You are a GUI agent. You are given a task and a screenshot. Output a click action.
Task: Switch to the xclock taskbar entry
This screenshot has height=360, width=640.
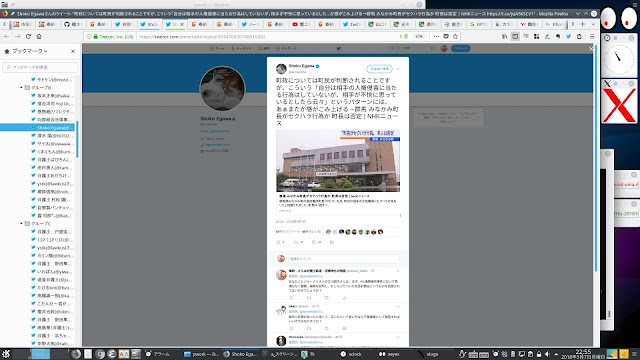point(351,354)
